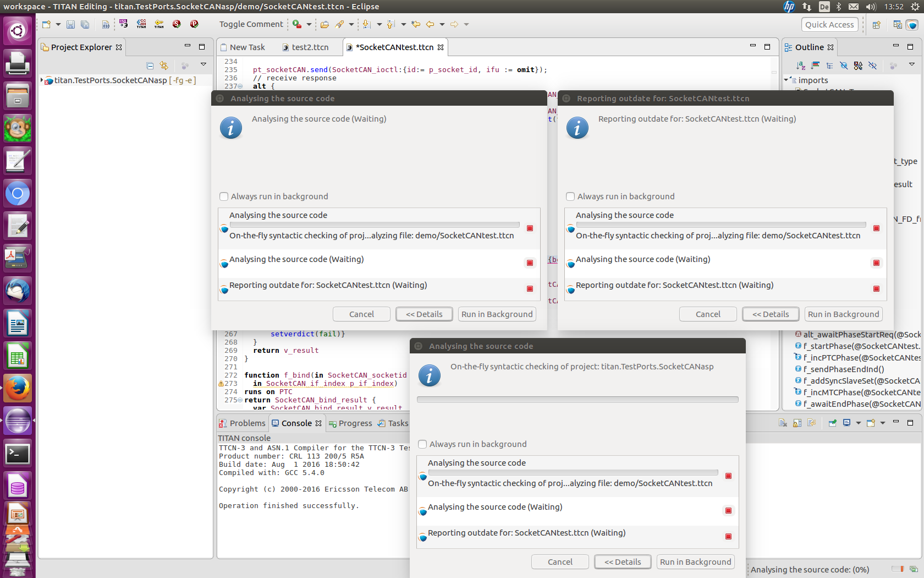Open Outline view menu triangle

pos(911,65)
